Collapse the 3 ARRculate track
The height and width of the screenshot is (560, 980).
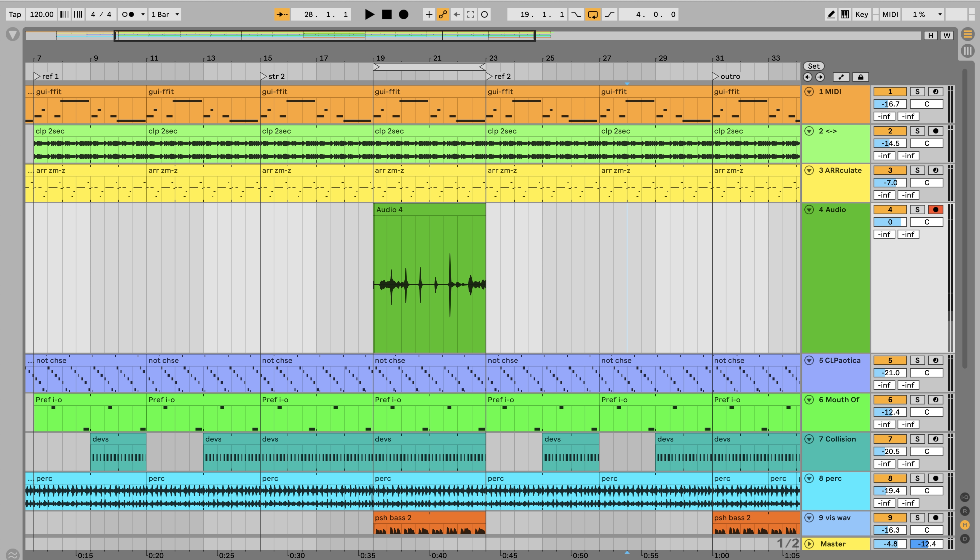809,171
